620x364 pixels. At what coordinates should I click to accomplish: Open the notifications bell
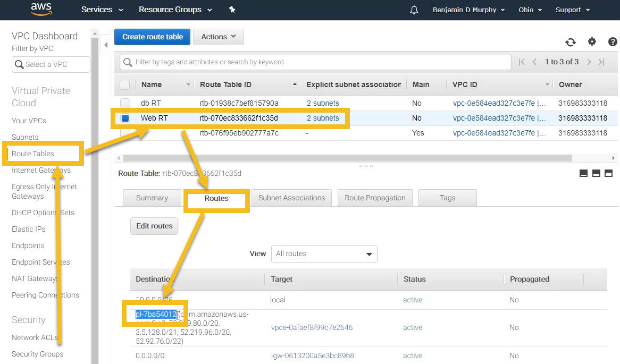tap(414, 10)
